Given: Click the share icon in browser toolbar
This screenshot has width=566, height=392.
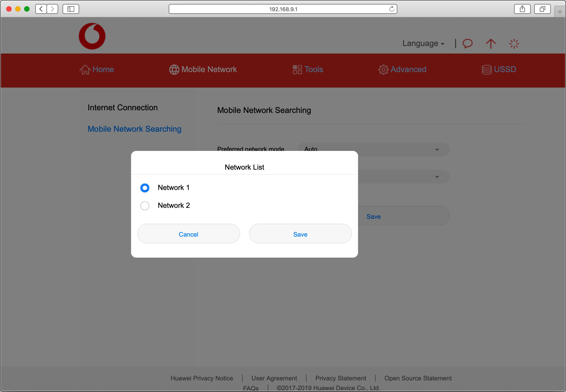Looking at the screenshot, I should (522, 9).
